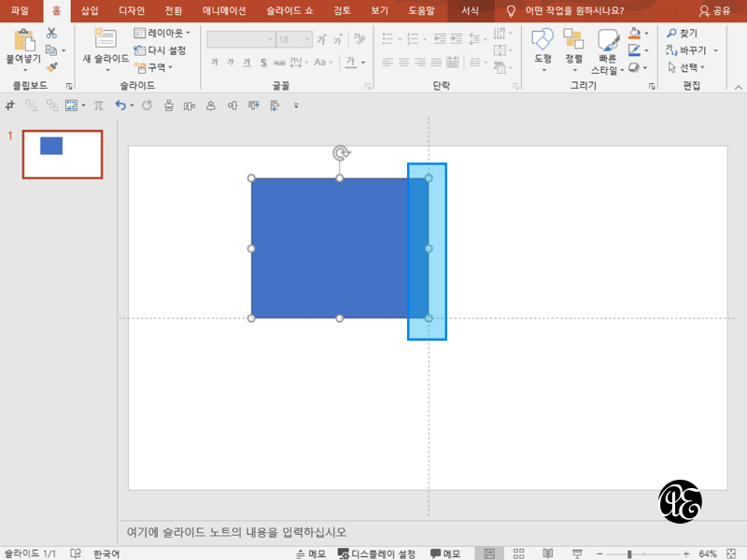The height and width of the screenshot is (560, 747).
Task: Toggle strikethrough formatting
Action: pos(279,63)
